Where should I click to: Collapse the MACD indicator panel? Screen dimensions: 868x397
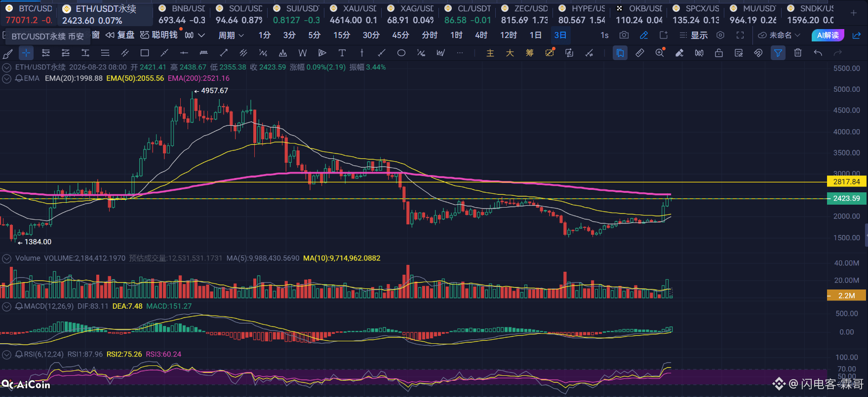pos(7,306)
